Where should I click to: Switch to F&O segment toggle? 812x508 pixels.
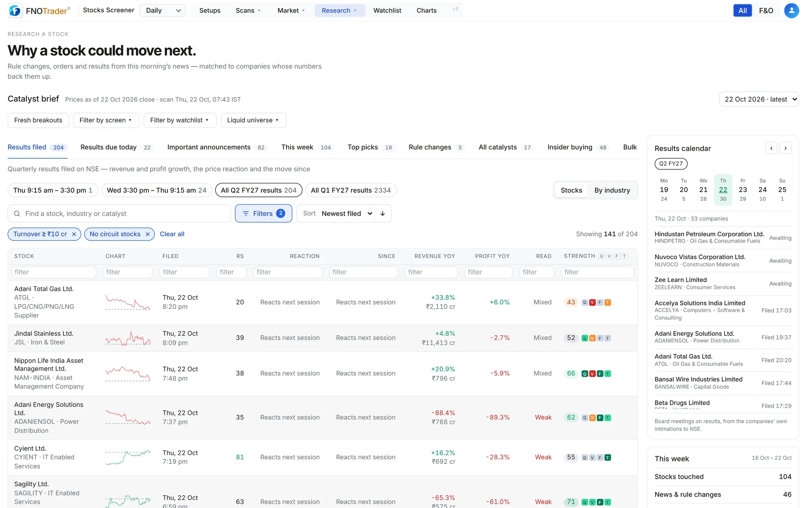[x=766, y=11]
